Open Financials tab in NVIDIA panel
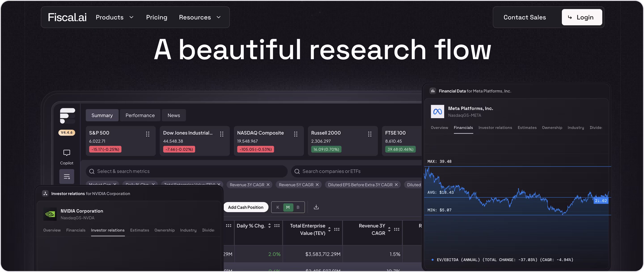The height and width of the screenshot is (272, 644). [76, 230]
